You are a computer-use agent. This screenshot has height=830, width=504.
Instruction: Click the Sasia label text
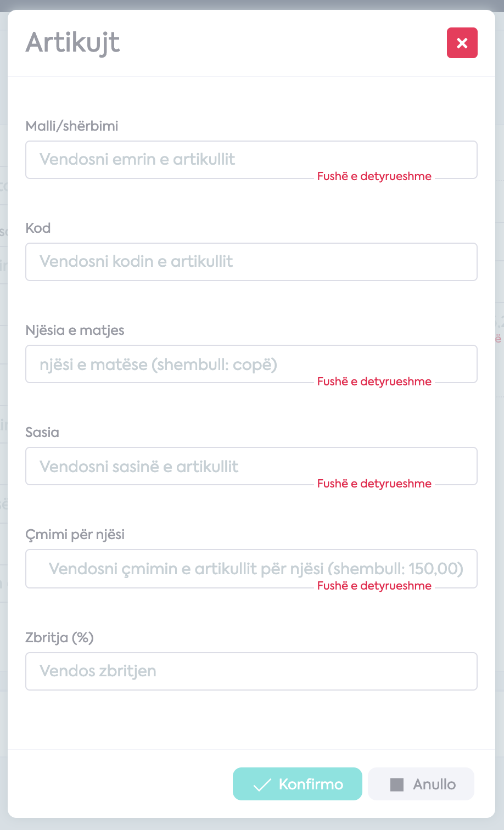(42, 432)
